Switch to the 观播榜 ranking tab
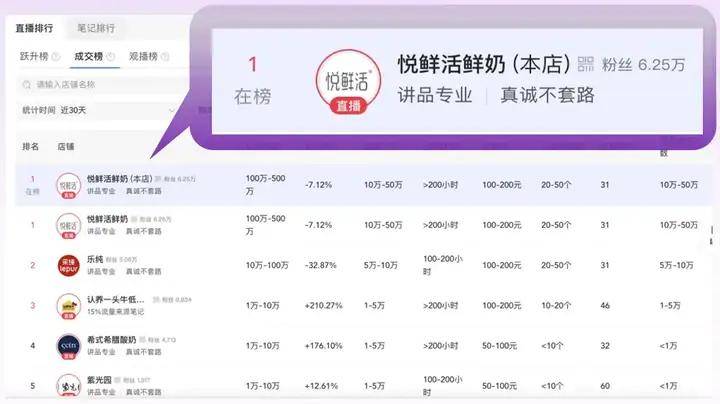 click(144, 57)
